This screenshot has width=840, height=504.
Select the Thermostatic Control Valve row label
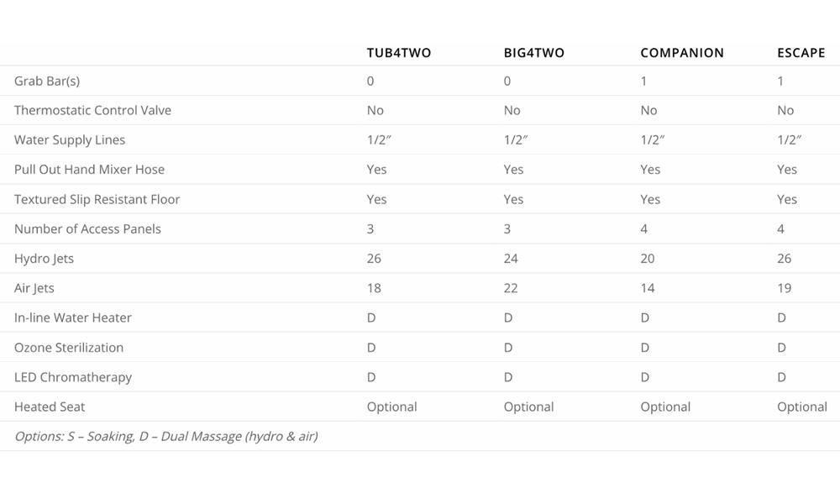92,110
